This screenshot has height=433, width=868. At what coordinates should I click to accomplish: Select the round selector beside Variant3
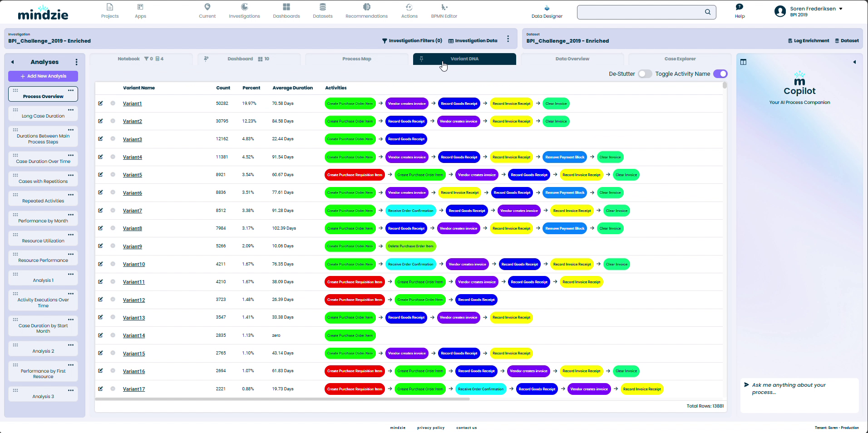pyautogui.click(x=113, y=139)
